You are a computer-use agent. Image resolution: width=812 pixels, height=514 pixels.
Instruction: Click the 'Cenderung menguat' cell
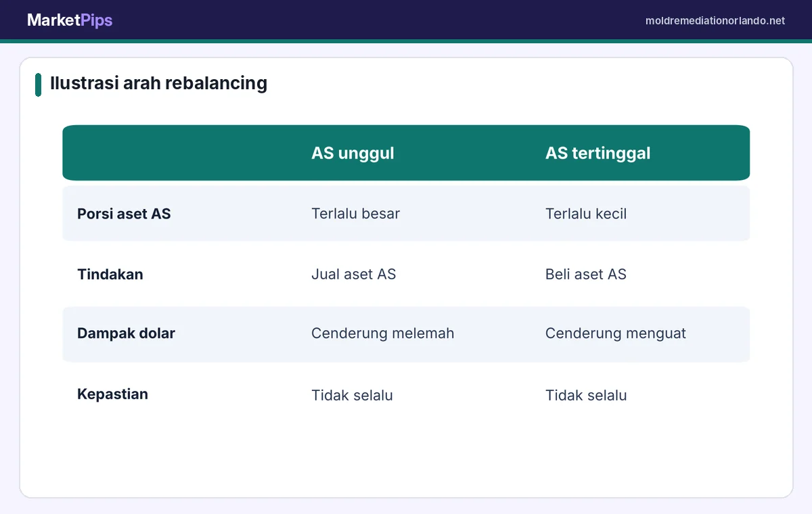pos(615,333)
